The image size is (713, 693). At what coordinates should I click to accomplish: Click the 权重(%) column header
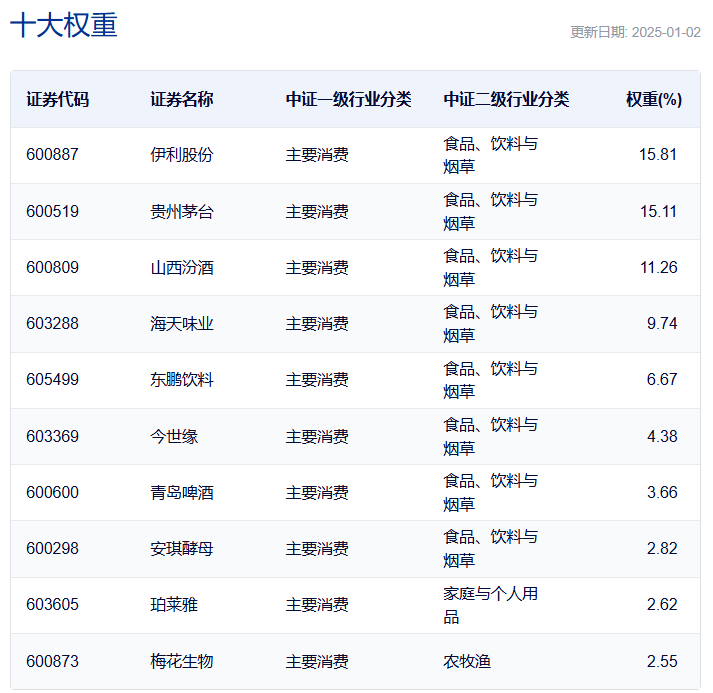pos(654,99)
